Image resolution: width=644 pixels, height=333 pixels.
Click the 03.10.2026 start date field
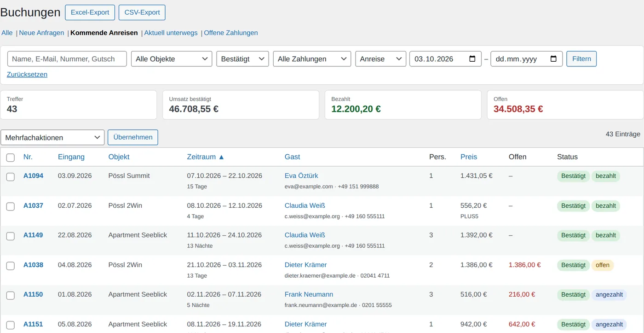(445, 59)
